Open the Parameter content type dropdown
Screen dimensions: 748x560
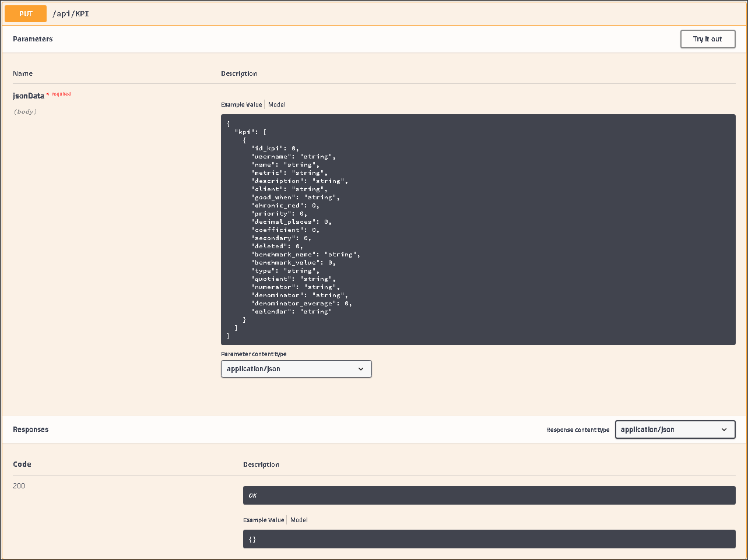(296, 369)
